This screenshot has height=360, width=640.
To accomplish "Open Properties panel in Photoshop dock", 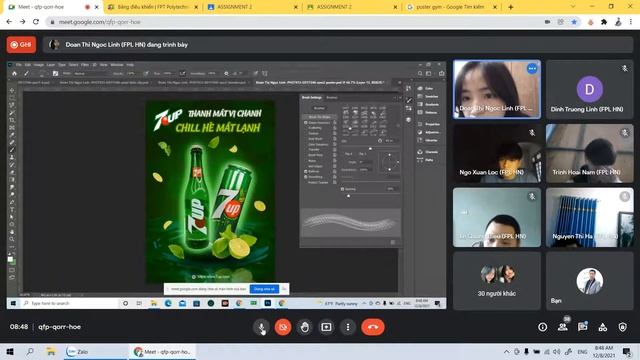I will [429, 124].
